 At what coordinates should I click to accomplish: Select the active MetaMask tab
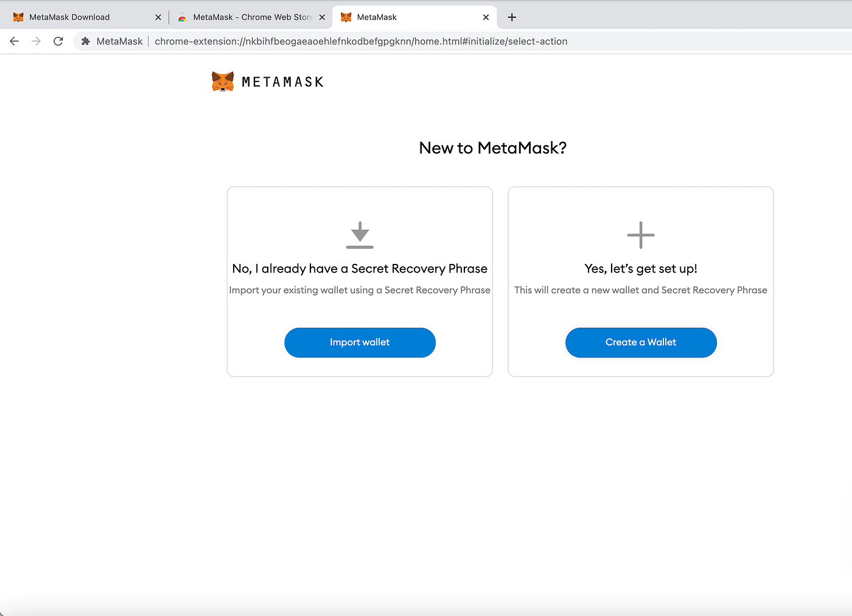(415, 17)
